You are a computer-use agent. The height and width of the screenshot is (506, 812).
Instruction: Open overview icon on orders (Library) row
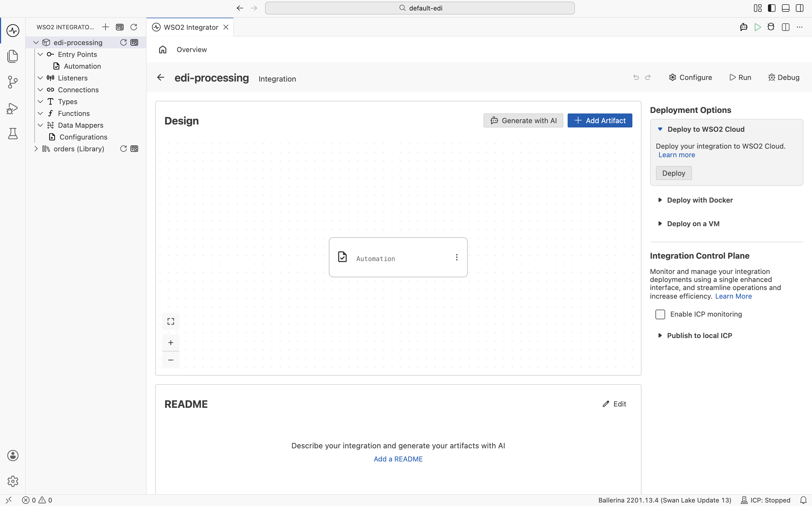tap(134, 149)
